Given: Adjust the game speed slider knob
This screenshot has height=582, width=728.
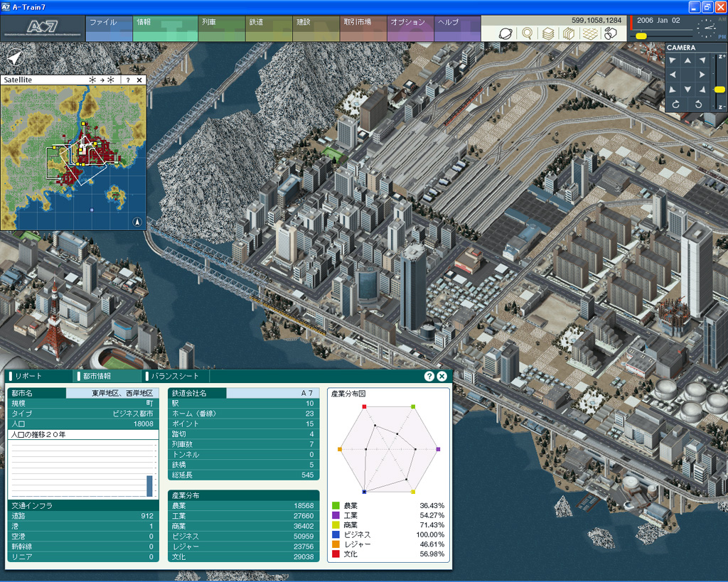Looking at the screenshot, I should pos(641,36).
